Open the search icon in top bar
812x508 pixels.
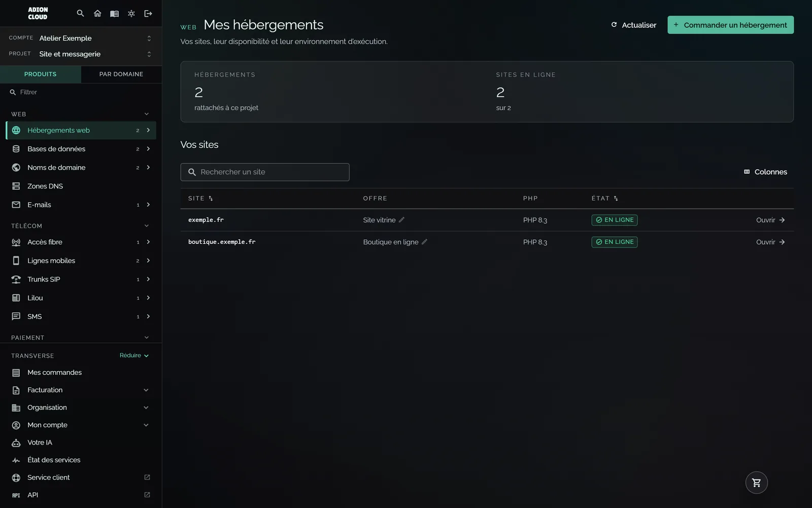coord(80,13)
